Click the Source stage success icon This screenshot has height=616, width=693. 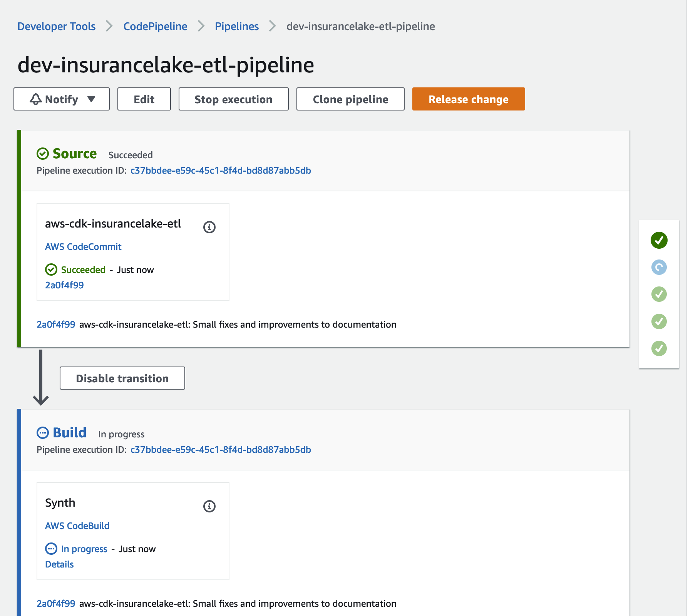tap(43, 154)
